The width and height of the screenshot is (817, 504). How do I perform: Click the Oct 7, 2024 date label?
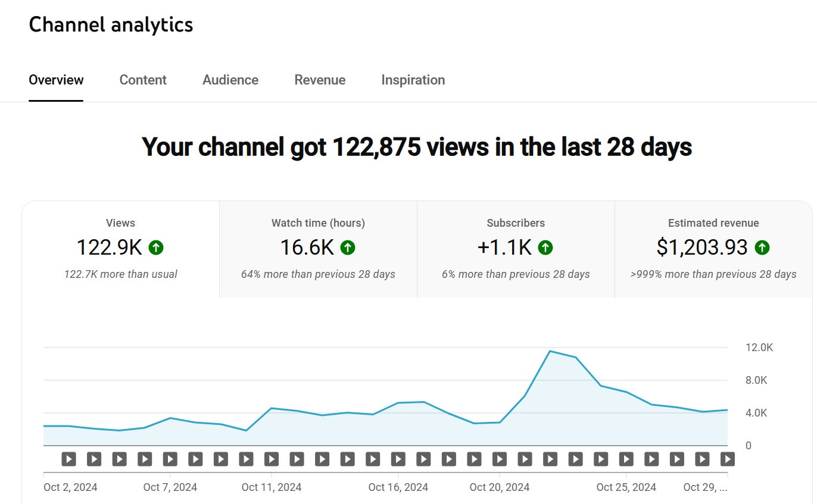(170, 487)
